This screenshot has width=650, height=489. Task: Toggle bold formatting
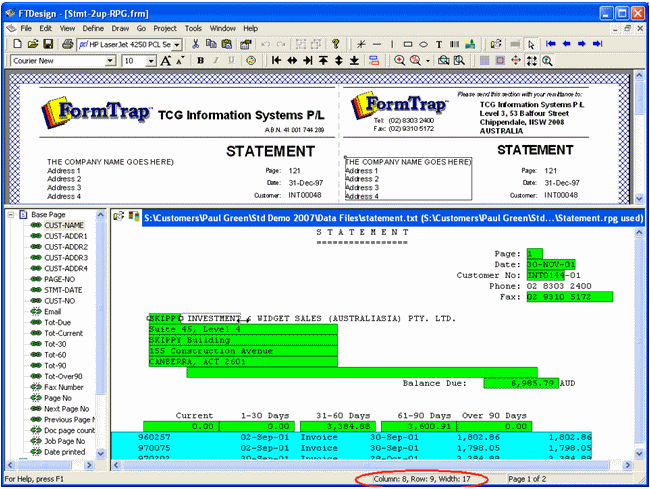pos(201,61)
